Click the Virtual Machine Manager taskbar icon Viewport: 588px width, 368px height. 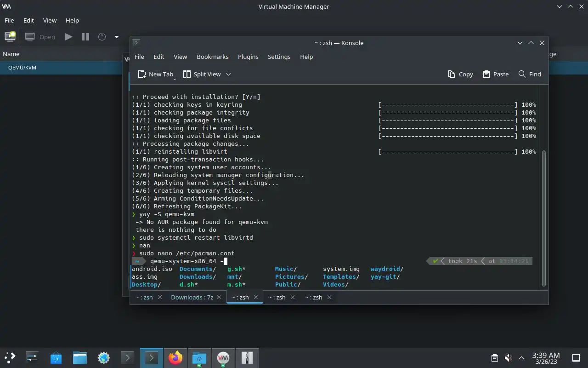pyautogui.click(x=223, y=357)
